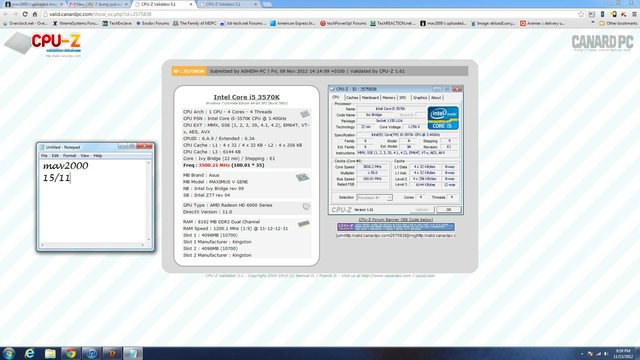Expand the Processor Selection dropdown in CPU-Z
Image resolution: width=640 pixels, height=360 pixels.
[374, 198]
